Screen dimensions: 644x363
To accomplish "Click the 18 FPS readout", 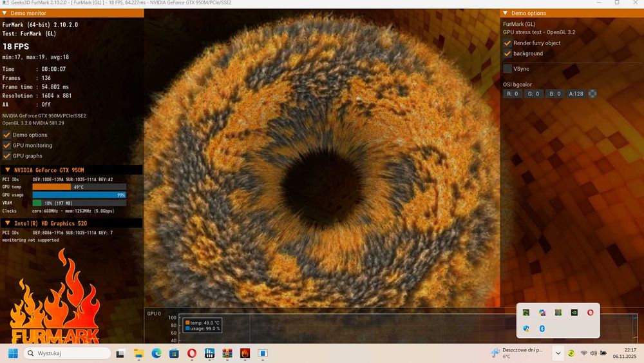I will pos(15,46).
